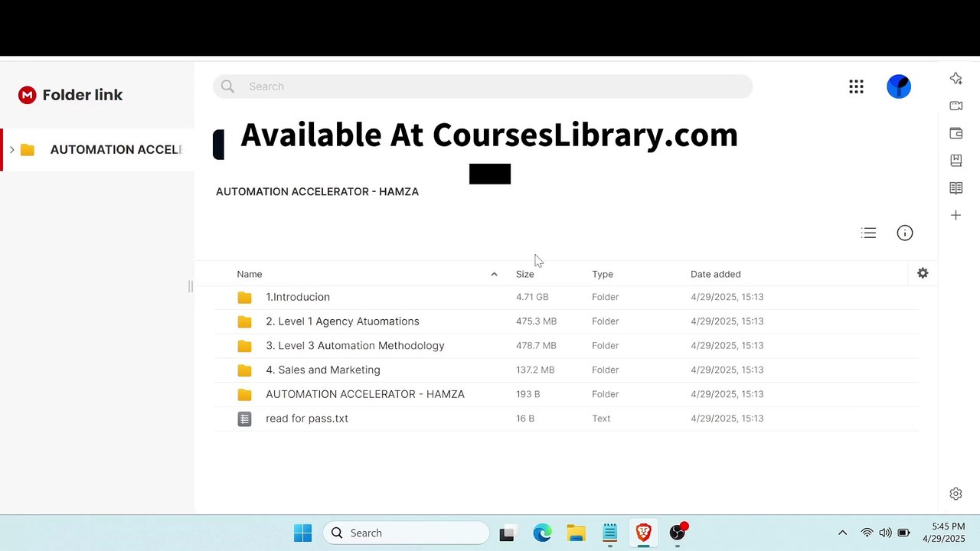Image resolution: width=980 pixels, height=551 pixels.
Task: Open the Wi-Fi network tray icon
Action: click(867, 533)
